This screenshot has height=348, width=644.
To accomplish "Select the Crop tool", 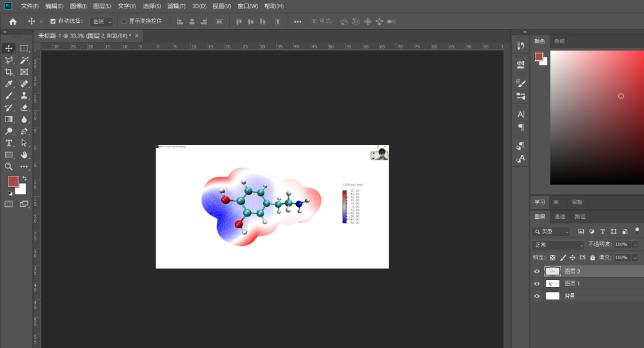I will coord(9,72).
